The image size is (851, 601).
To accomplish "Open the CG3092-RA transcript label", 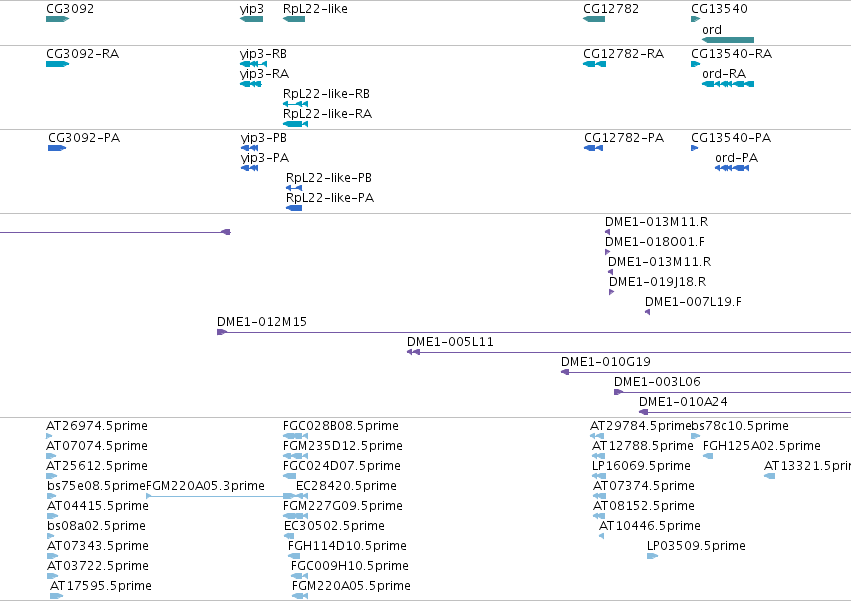I will click(82, 54).
